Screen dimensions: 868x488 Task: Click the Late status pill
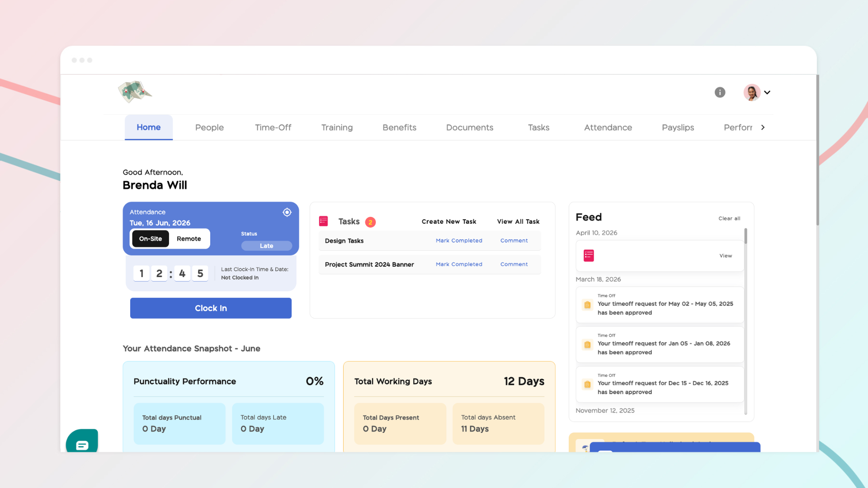tap(267, 246)
